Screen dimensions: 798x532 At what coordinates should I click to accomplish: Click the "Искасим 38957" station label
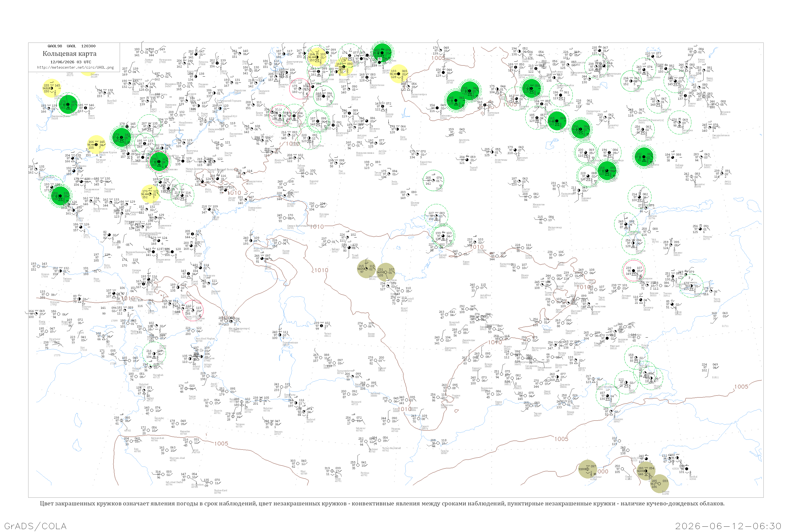pyautogui.click(x=618, y=420)
